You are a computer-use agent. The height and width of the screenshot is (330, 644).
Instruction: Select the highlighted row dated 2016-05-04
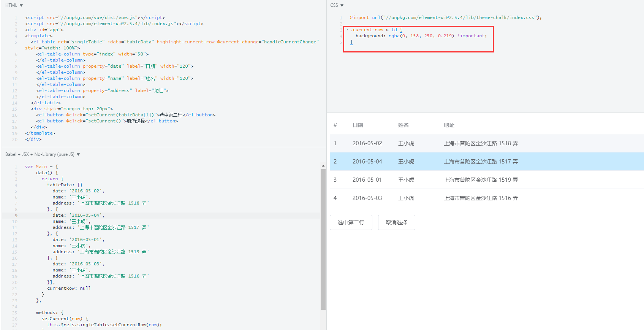(x=487, y=162)
